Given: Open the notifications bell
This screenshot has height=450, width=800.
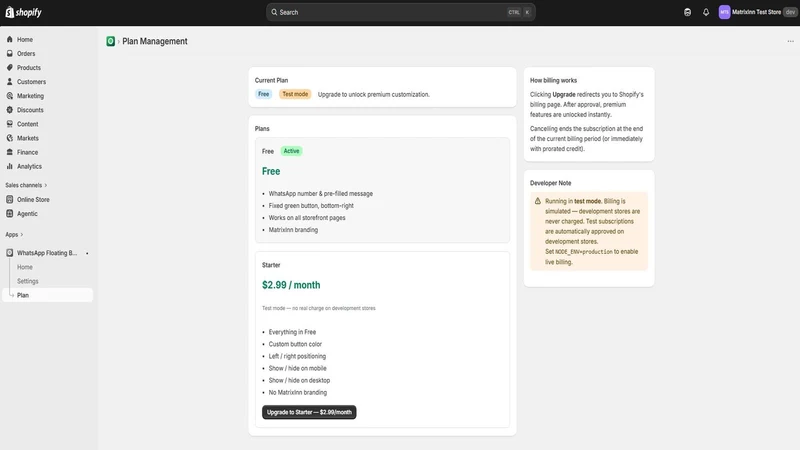Looking at the screenshot, I should click(x=706, y=12).
